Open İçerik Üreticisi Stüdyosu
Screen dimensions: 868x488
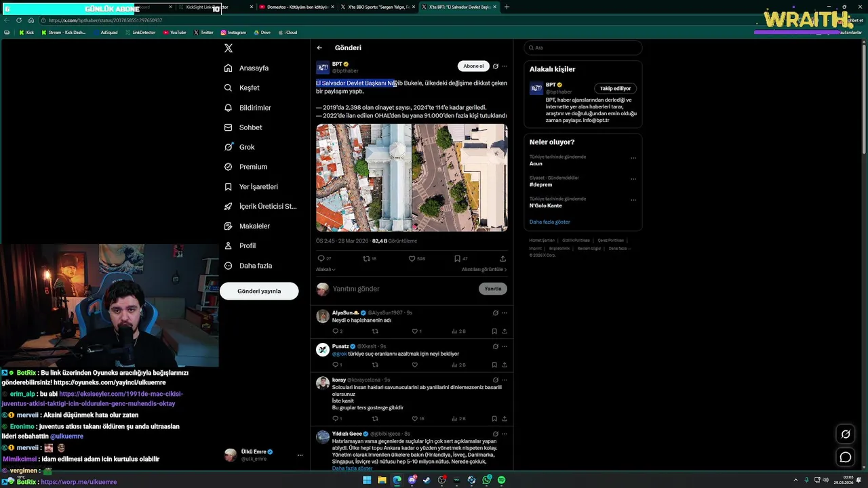coord(260,206)
